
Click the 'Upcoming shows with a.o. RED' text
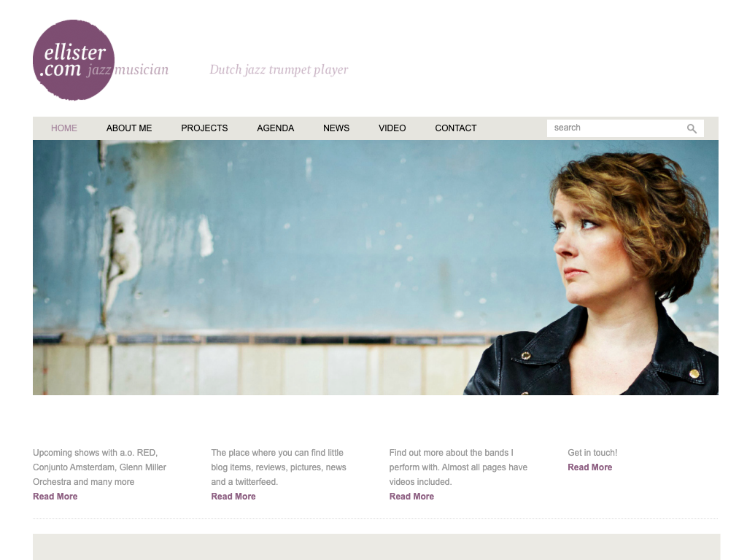(x=96, y=452)
